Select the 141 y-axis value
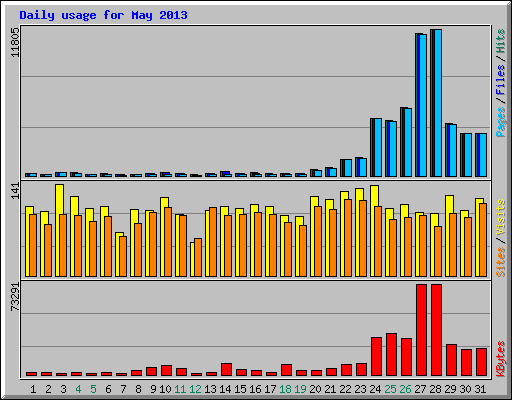Image resolution: width=512 pixels, height=400 pixels. 15,191
